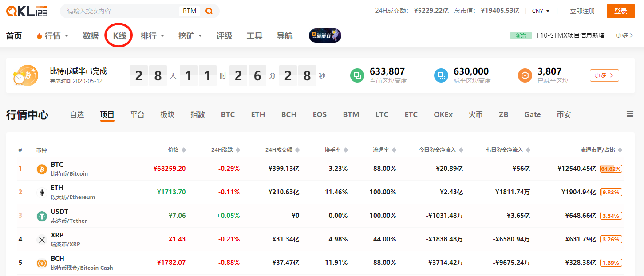
Task: Open the CNY currency dropdown
Action: [541, 11]
